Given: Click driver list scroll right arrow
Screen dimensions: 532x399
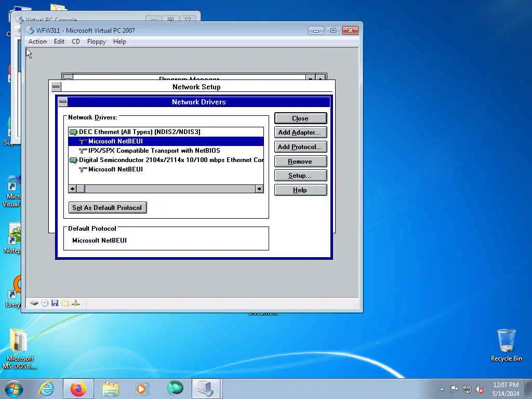Looking at the screenshot, I should (259, 189).
